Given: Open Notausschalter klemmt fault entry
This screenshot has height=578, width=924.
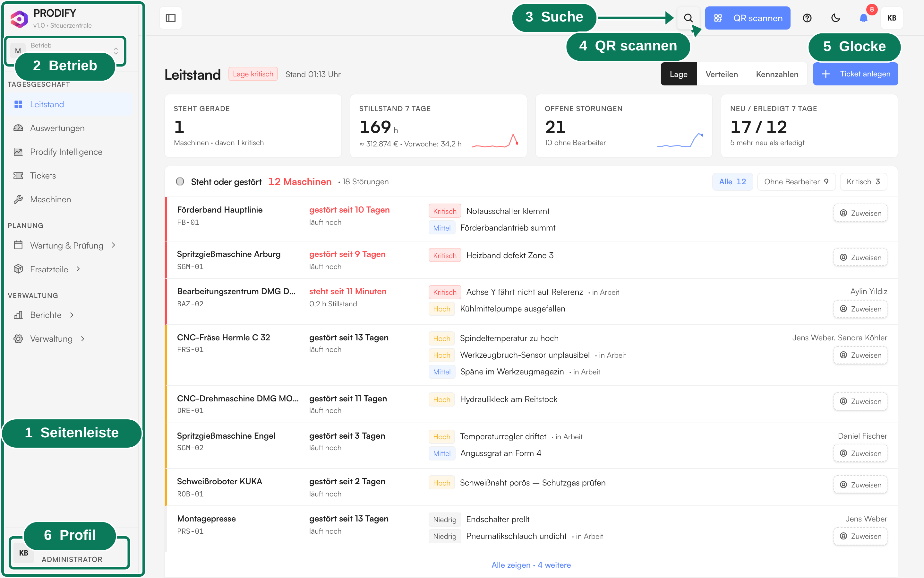Looking at the screenshot, I should (x=508, y=211).
